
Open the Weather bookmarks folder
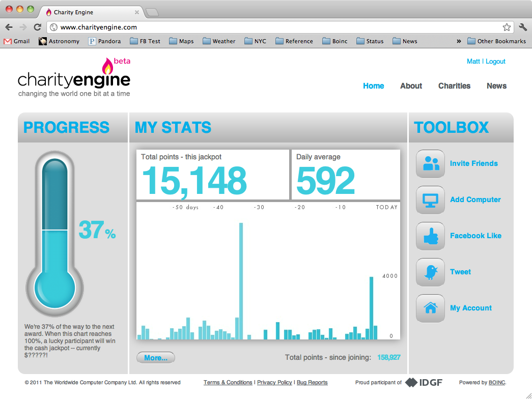(x=219, y=41)
